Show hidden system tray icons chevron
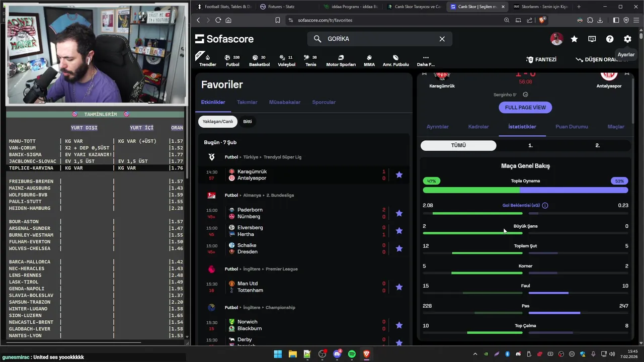Viewport: 644px width, 362px height. click(474, 354)
